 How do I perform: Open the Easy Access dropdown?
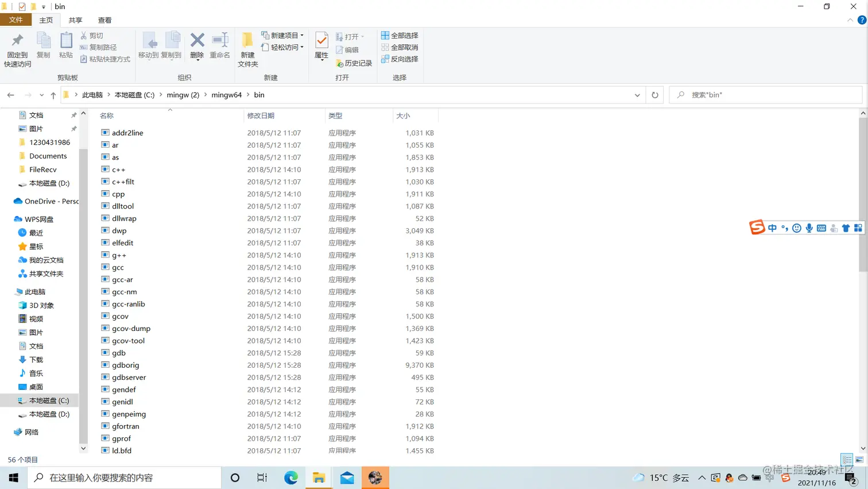pyautogui.click(x=282, y=47)
